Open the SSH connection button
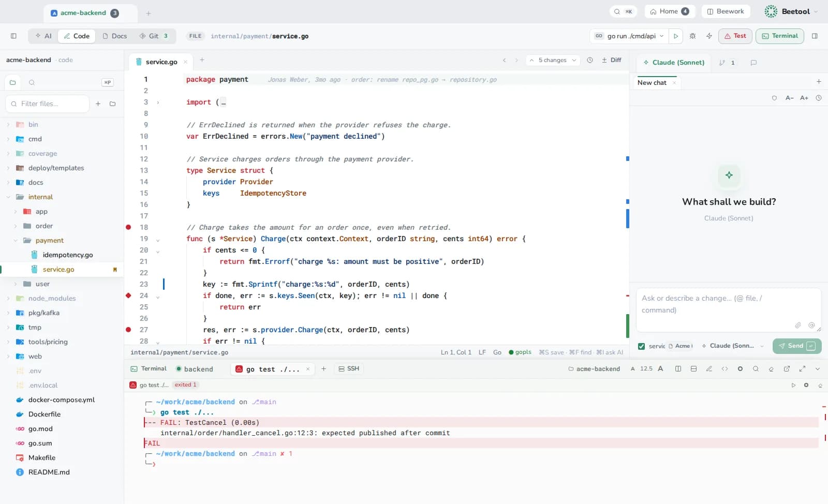 (349, 369)
